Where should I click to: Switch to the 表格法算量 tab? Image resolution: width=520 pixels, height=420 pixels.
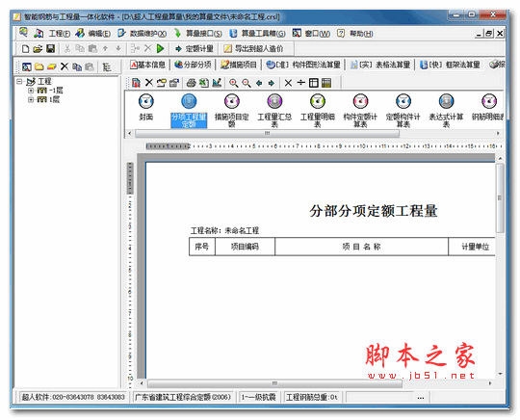pos(380,65)
